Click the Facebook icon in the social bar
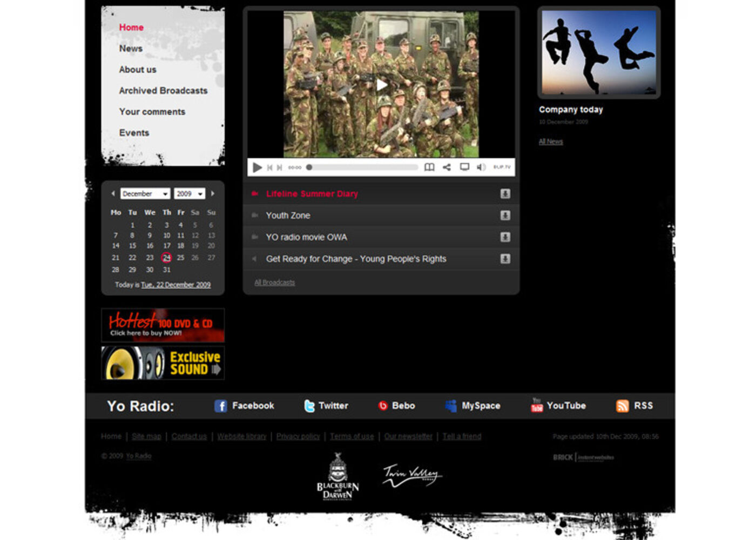Image resolution: width=756 pixels, height=540 pixels. [220, 406]
